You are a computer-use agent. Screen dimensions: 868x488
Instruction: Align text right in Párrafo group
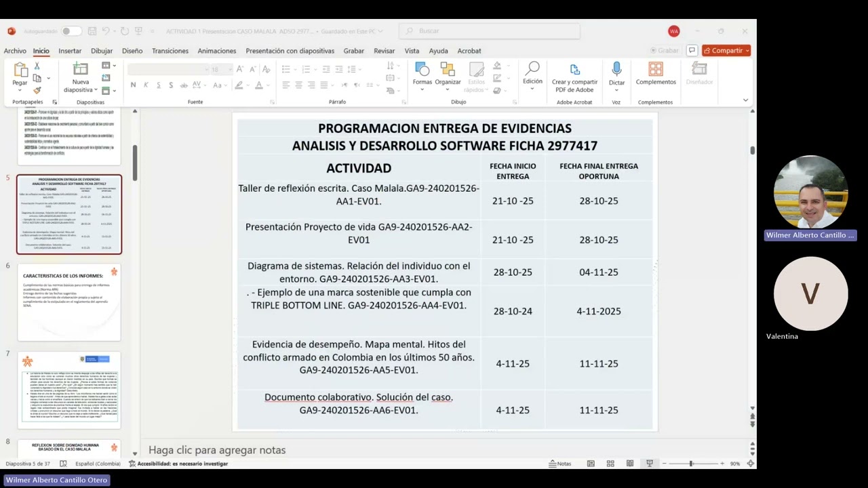point(312,85)
